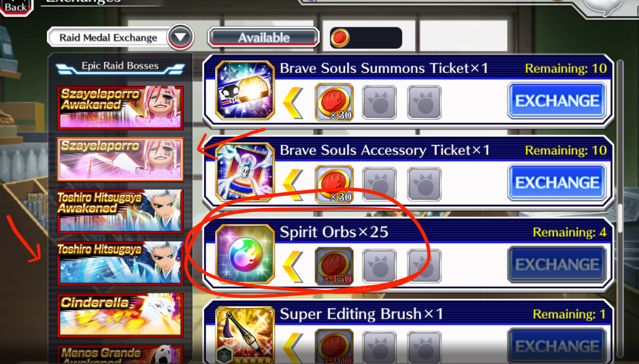Exchange for Brave Souls Accessory Ticket

(x=556, y=183)
